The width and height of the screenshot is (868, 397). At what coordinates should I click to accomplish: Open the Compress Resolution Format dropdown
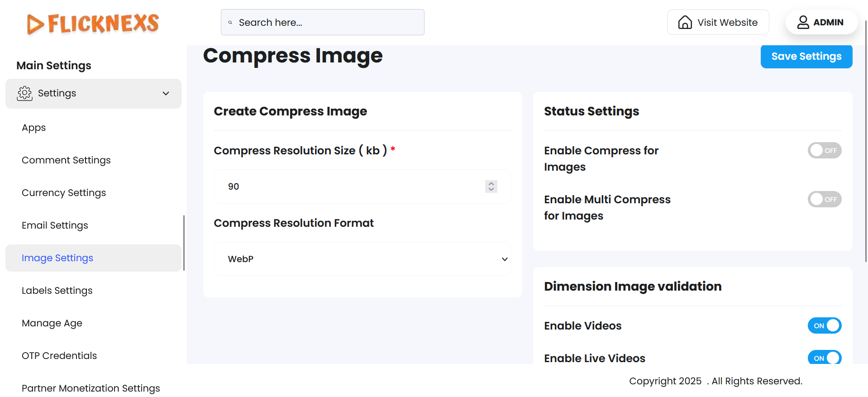click(x=362, y=259)
